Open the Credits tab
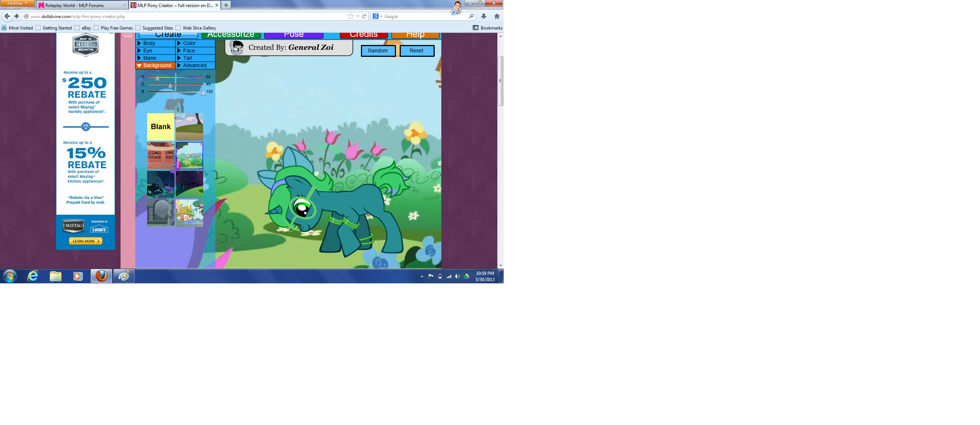The height and width of the screenshot is (425, 980). (364, 35)
